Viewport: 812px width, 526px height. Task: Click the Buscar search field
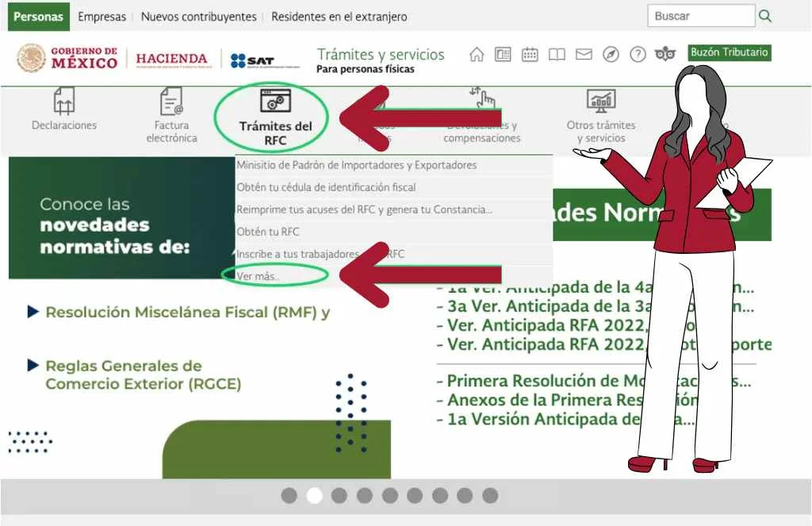[701, 16]
